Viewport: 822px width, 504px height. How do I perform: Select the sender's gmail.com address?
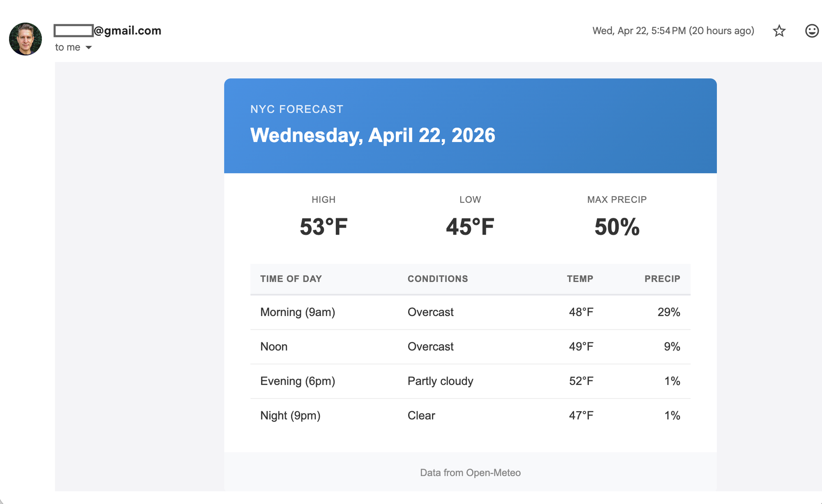point(108,30)
